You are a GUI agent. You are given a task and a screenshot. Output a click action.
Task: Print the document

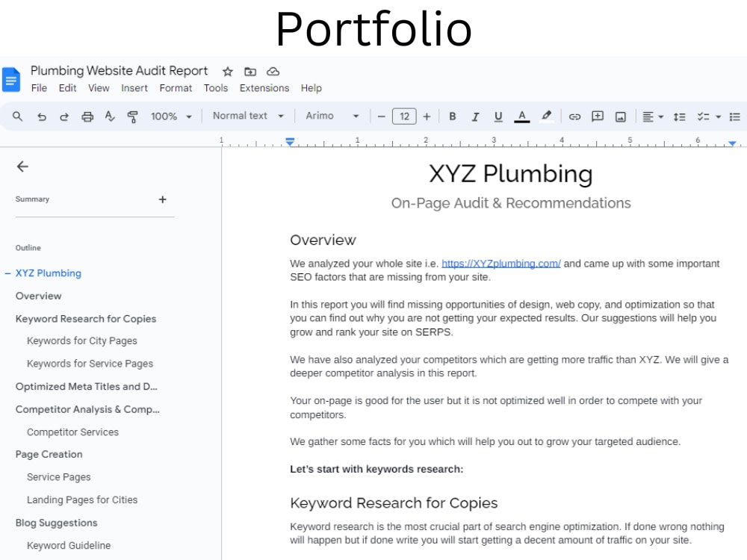tap(87, 116)
